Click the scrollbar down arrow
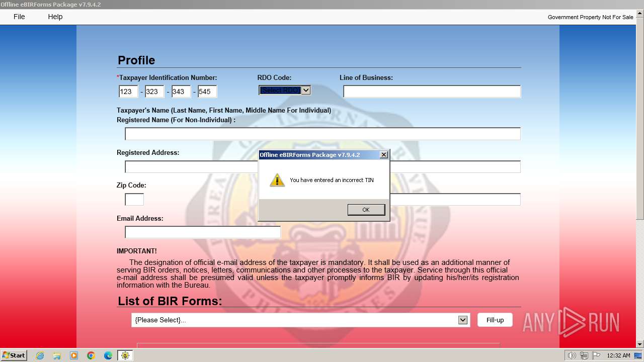Screen dimensions: 644x362 pos(640,344)
